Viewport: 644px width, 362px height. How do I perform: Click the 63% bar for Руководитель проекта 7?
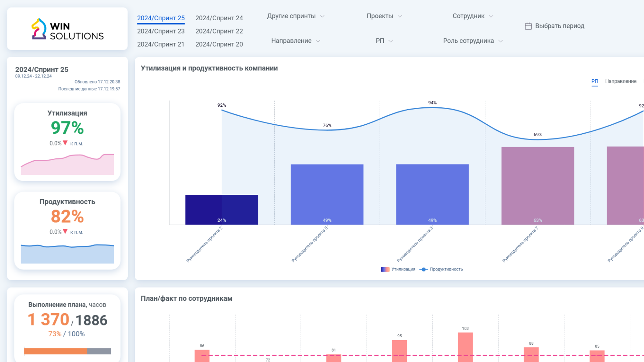click(x=538, y=186)
